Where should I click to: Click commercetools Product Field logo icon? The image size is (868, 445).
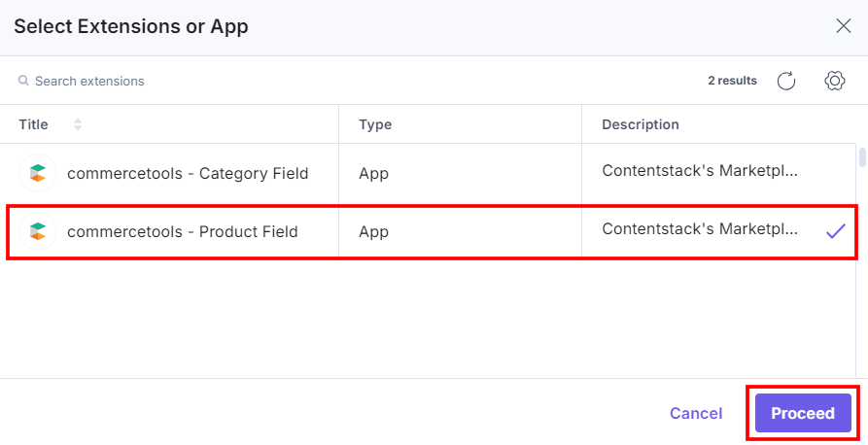point(38,231)
